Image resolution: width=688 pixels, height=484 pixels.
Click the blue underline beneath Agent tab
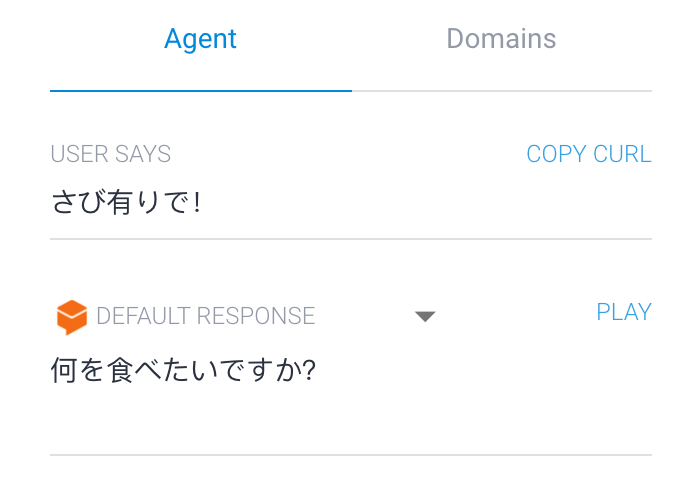[x=201, y=91]
